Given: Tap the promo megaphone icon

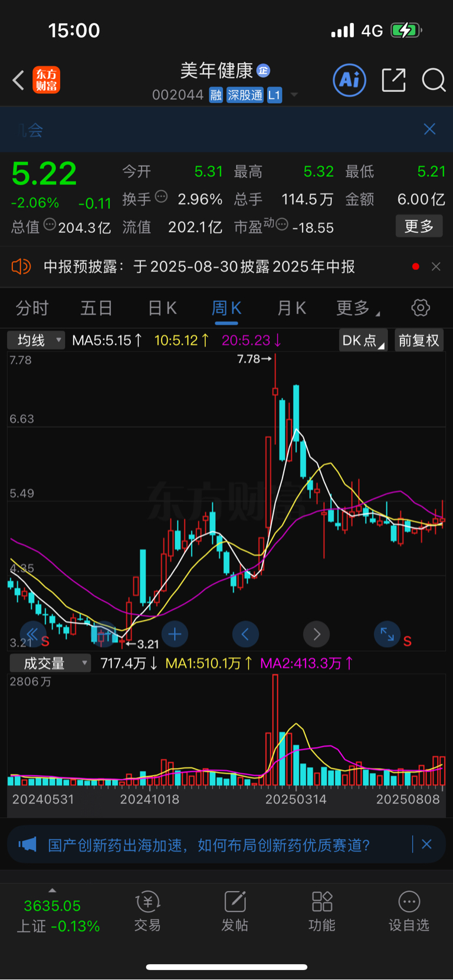Looking at the screenshot, I should [x=27, y=844].
